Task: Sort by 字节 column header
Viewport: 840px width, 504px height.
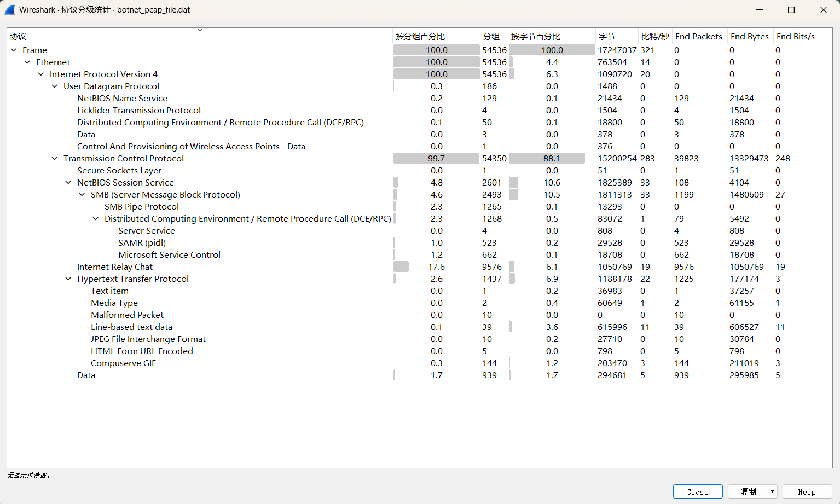Action: (617, 37)
